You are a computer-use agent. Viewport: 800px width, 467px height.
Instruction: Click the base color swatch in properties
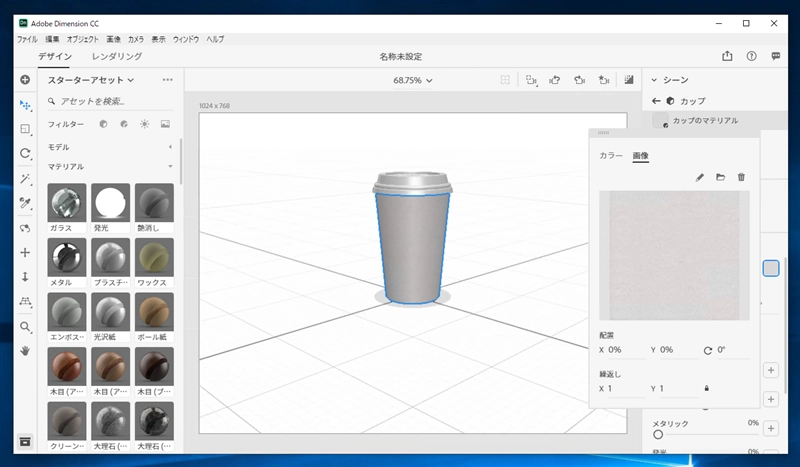771,268
